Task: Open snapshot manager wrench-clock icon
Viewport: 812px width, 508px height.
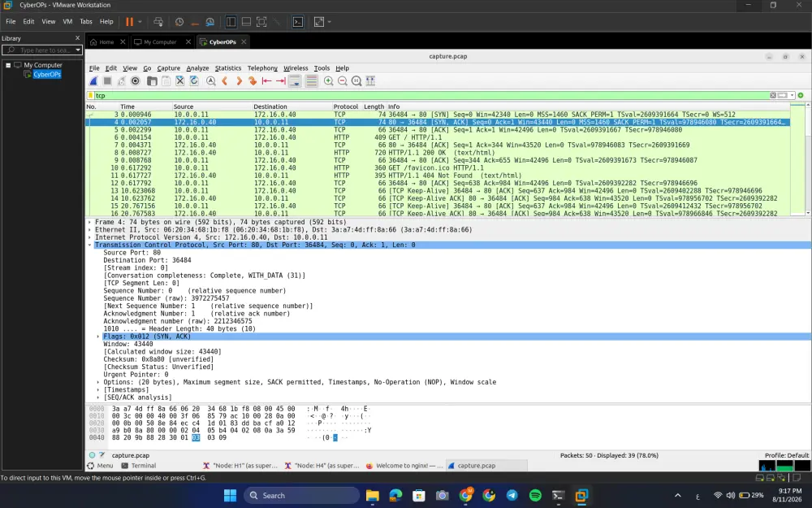Action: (210, 22)
